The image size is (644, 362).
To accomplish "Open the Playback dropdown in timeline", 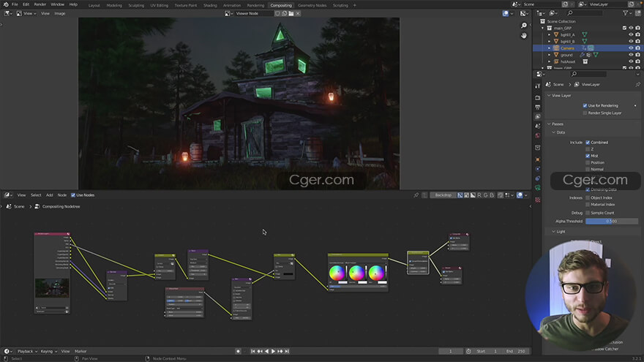I will [x=27, y=351].
